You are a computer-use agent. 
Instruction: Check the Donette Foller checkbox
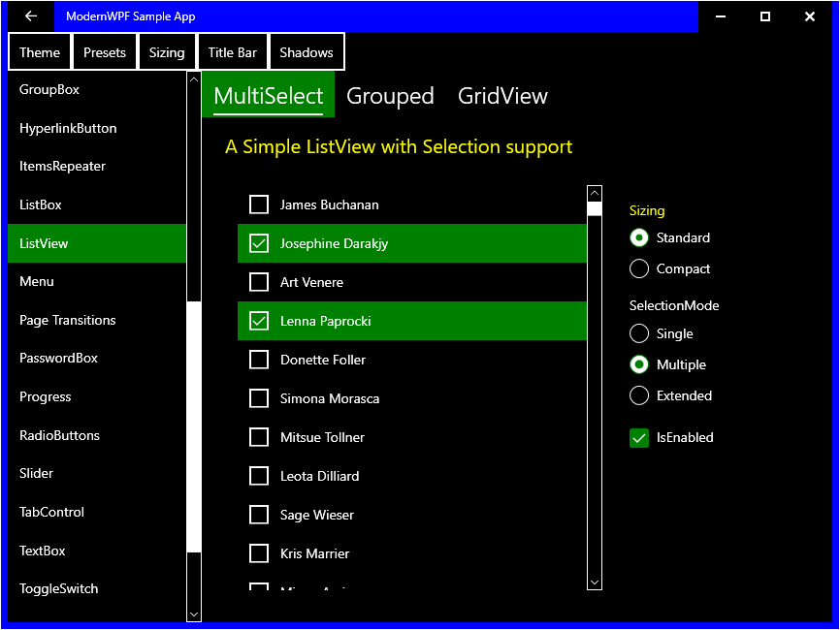click(259, 360)
